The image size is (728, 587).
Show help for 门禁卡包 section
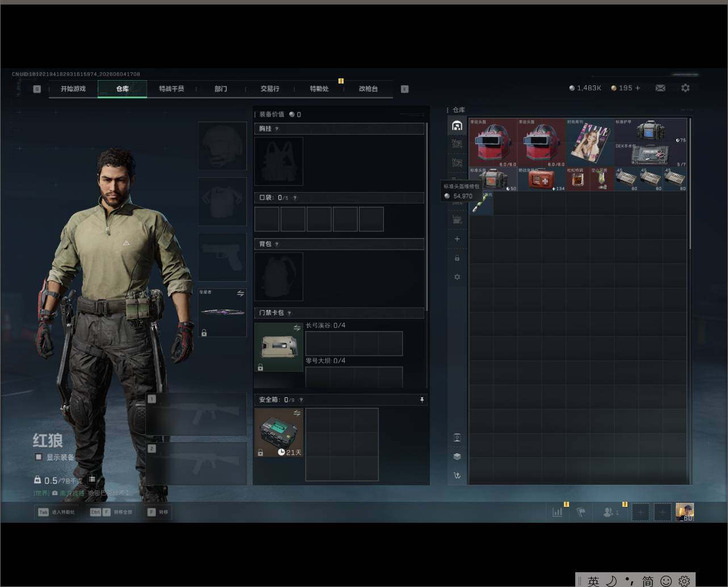(289, 313)
